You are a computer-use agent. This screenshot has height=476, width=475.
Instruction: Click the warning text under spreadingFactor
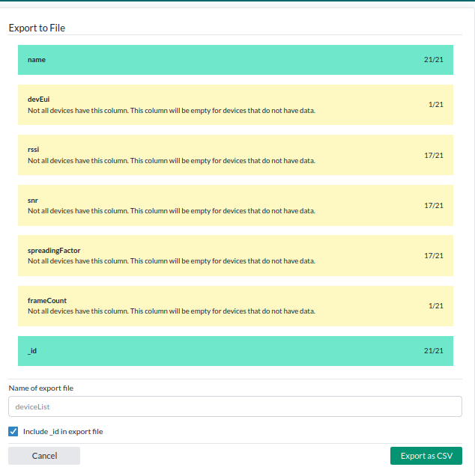pos(171,261)
